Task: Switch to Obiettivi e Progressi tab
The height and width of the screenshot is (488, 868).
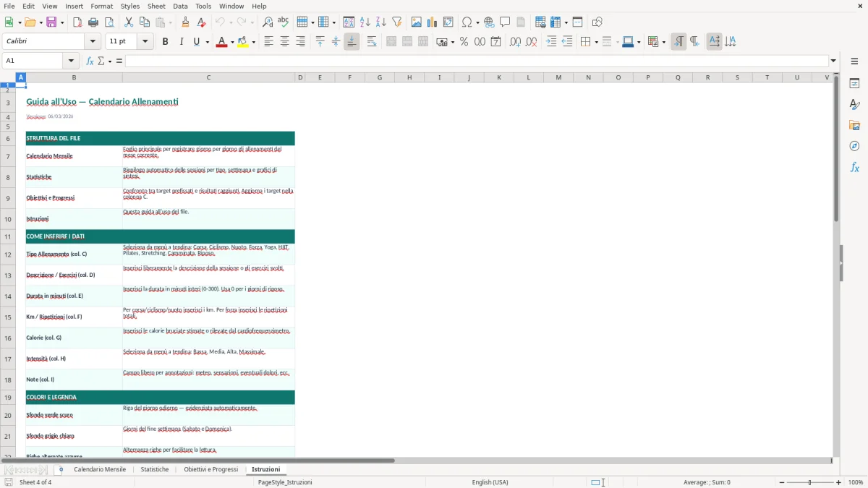Action: 210,470
